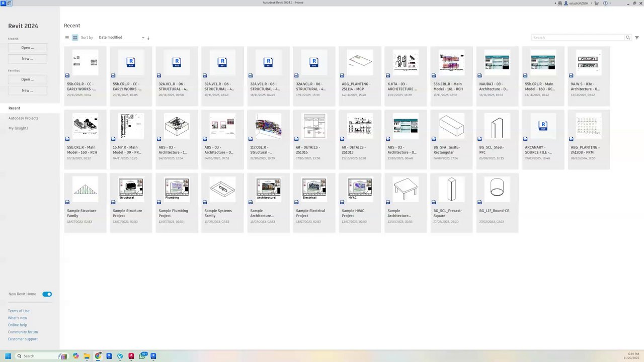
Task: Open the BG_LIF_Round-CB cylinder thumbnail
Action: click(497, 189)
